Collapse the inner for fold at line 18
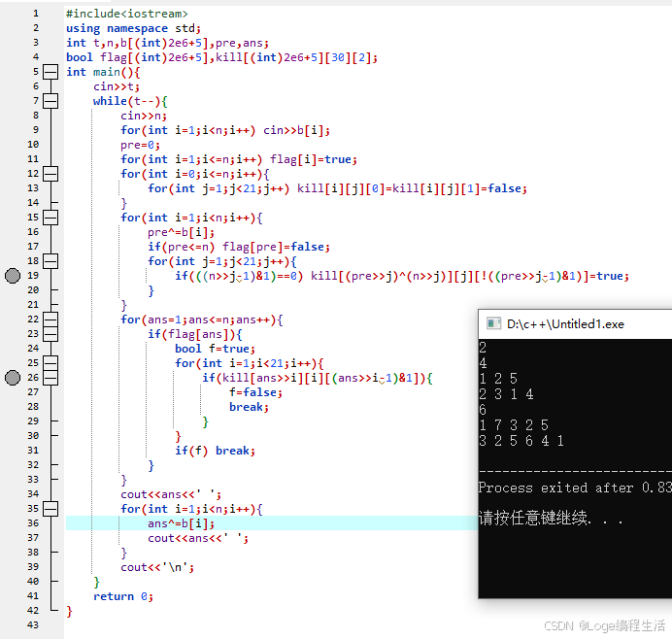This screenshot has width=672, height=639. tap(50, 261)
